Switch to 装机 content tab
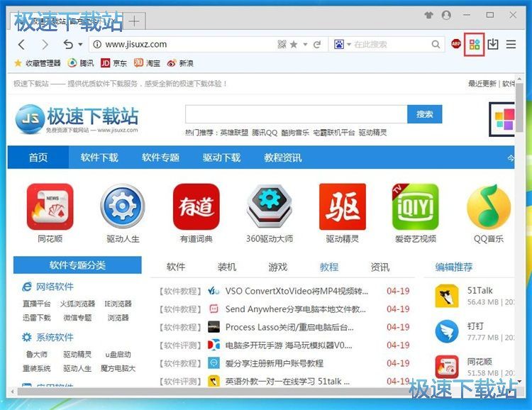This screenshot has width=532, height=410. tap(227, 267)
